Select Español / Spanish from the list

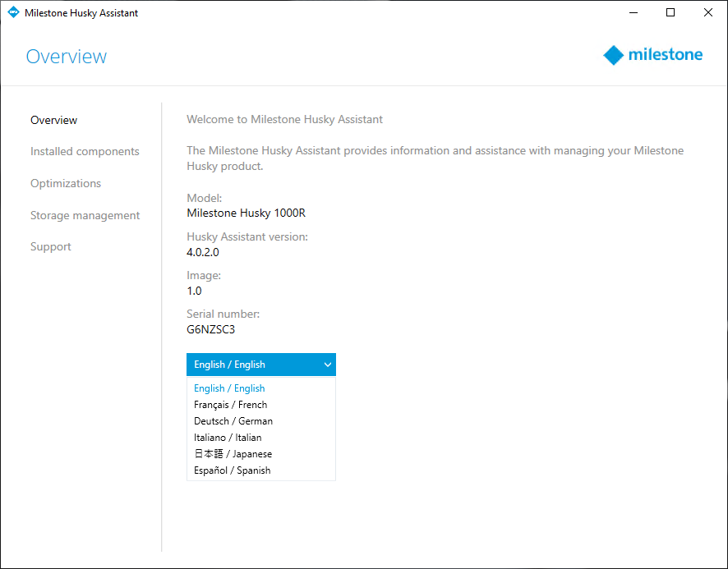click(x=232, y=470)
